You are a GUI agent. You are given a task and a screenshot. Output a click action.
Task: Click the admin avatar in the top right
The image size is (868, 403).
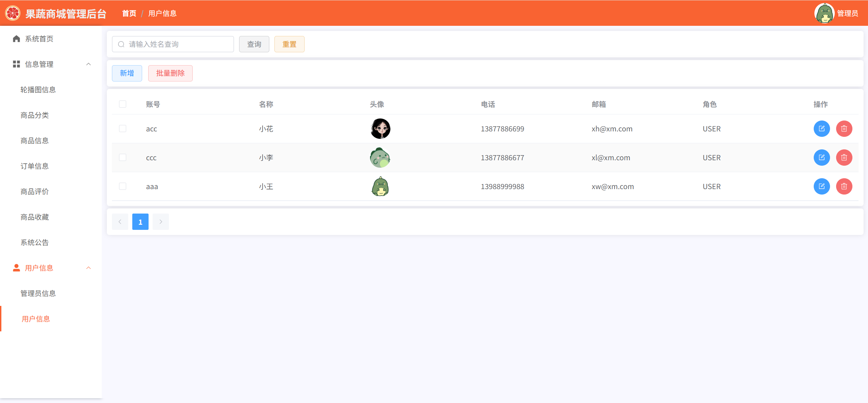[x=824, y=13]
